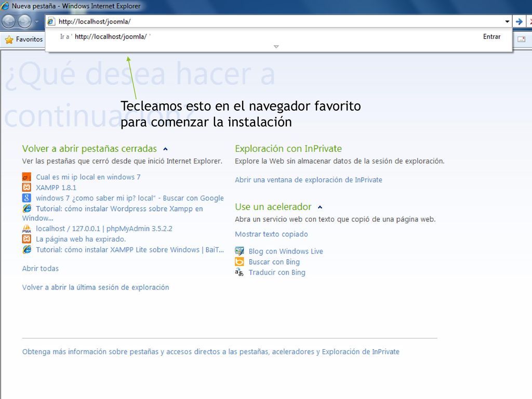Click 'Abrir una ventana de exploración de InPrivate'

point(309,180)
